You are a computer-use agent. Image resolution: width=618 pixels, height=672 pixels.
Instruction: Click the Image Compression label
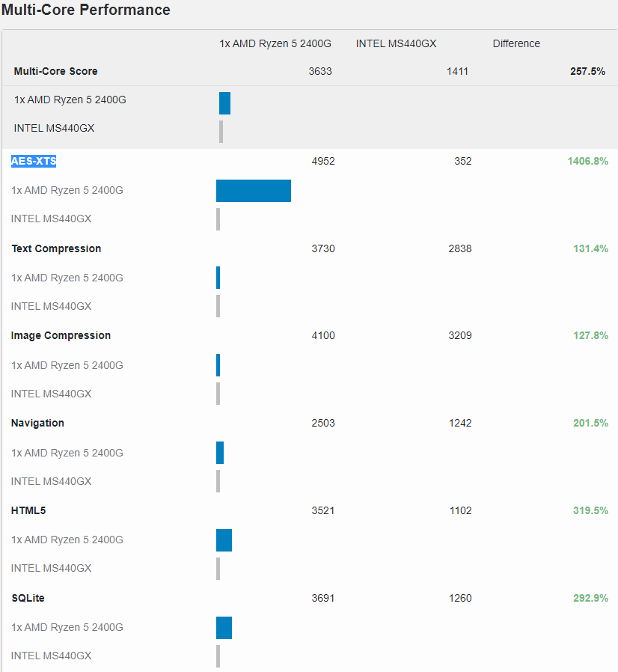click(x=61, y=335)
